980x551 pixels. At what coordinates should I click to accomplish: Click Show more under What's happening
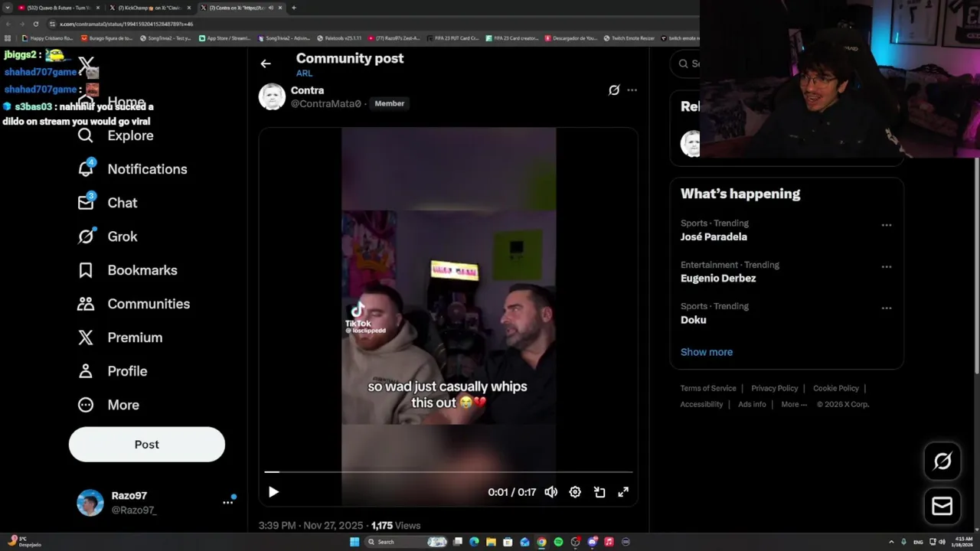[x=707, y=352]
